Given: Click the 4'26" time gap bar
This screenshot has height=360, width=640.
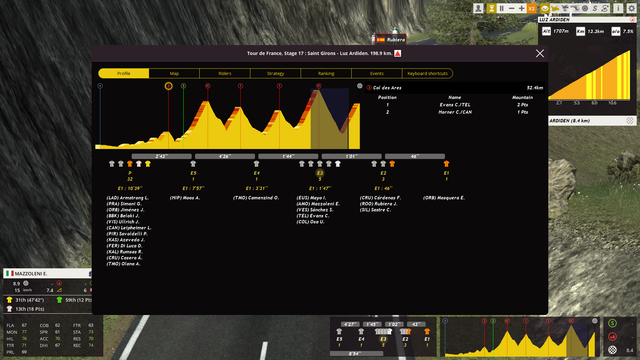Looking at the screenshot, I should click(x=225, y=156).
